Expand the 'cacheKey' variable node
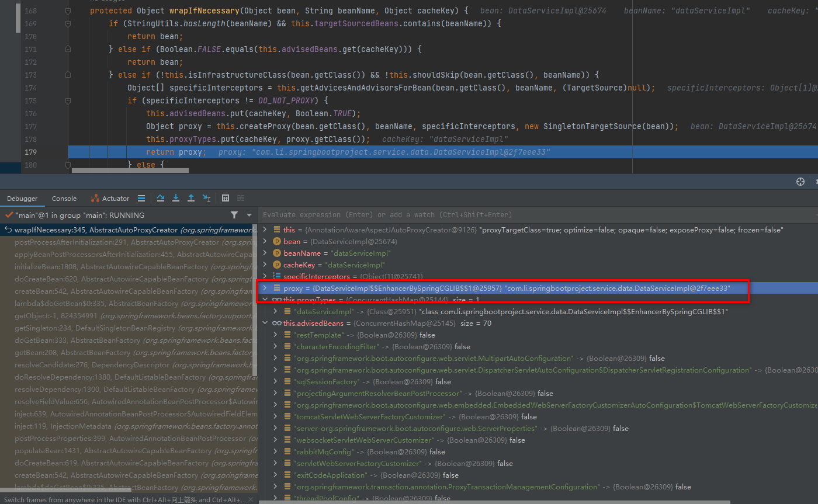 (x=266, y=265)
